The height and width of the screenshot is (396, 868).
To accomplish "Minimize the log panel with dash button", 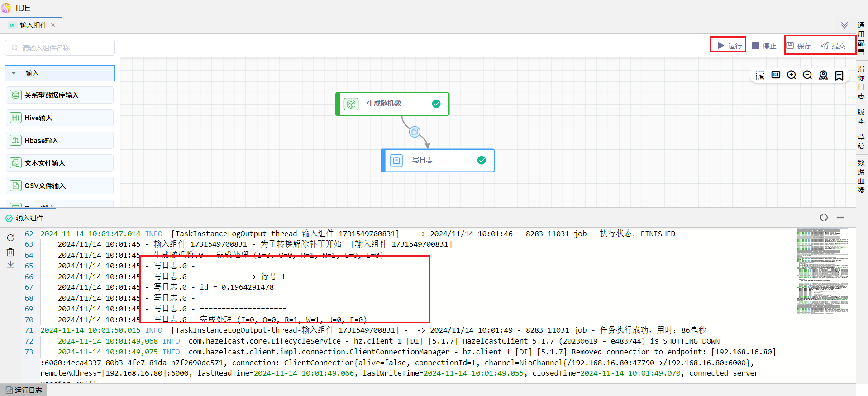I will (840, 218).
